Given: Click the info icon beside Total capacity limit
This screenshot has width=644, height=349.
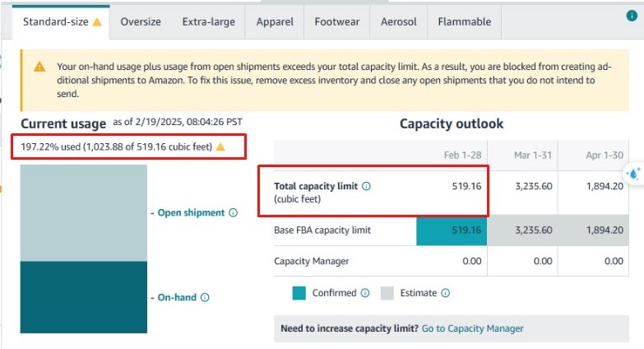Looking at the screenshot, I should [366, 186].
